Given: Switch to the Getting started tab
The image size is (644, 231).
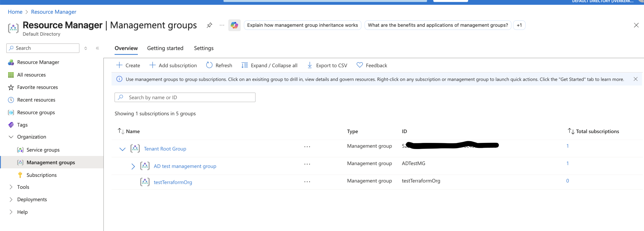Looking at the screenshot, I should 165,48.
